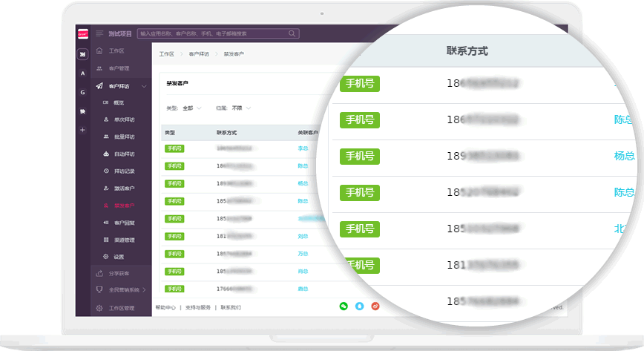This screenshot has width=644, height=351.
Task: Click the 联系我们 footer link
Action: pos(230,307)
